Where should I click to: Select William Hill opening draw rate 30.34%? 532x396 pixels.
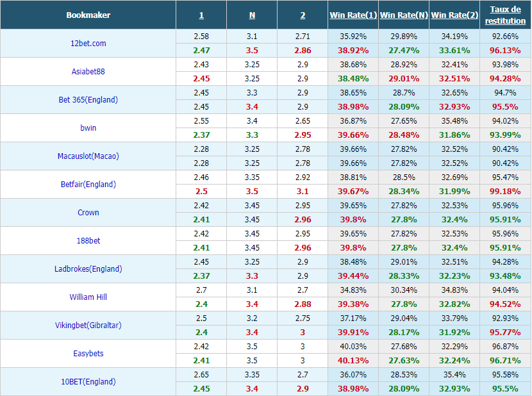404,290
